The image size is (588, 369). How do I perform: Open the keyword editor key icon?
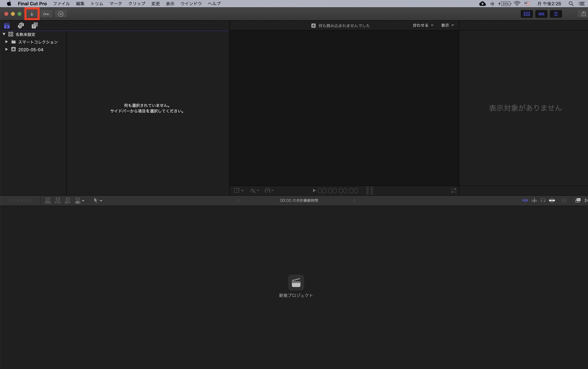tap(46, 14)
